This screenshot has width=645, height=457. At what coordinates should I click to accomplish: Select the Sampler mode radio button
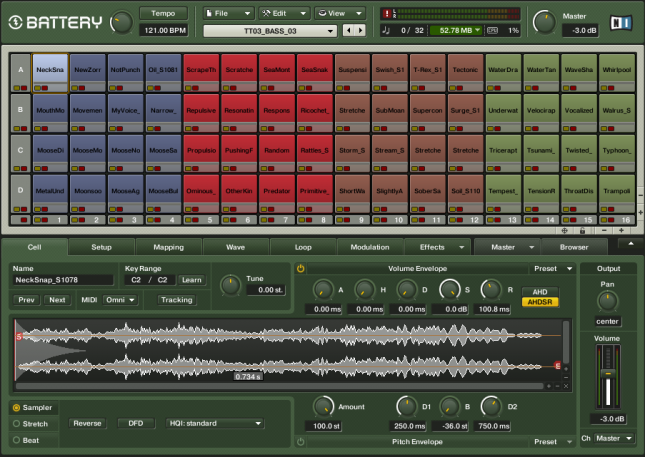(x=16, y=408)
